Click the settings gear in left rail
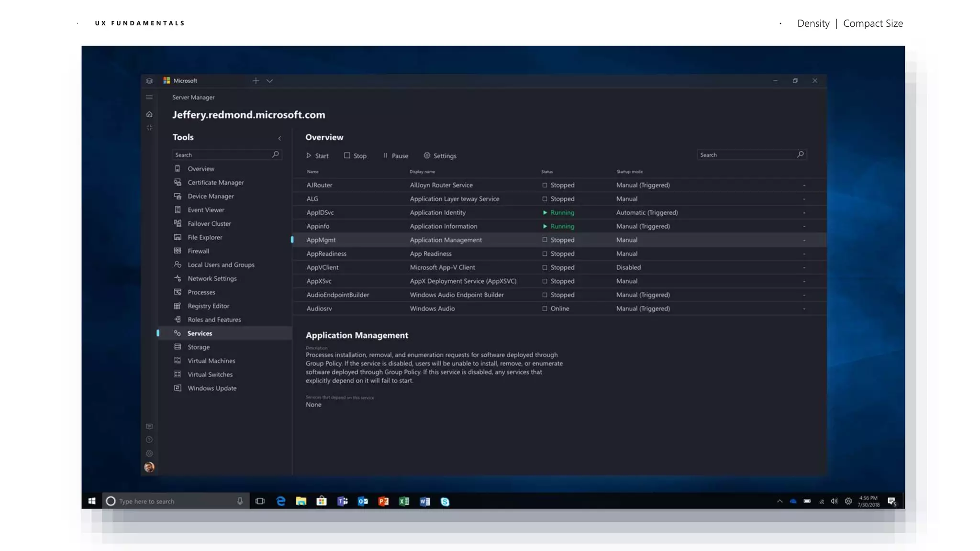The height and width of the screenshot is (551, 980). coord(149,453)
